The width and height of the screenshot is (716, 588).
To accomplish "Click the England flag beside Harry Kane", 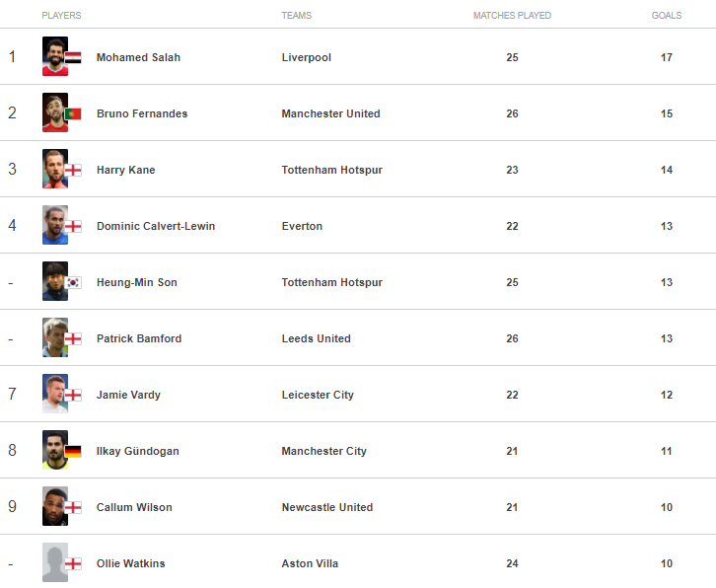I will 73,171.
